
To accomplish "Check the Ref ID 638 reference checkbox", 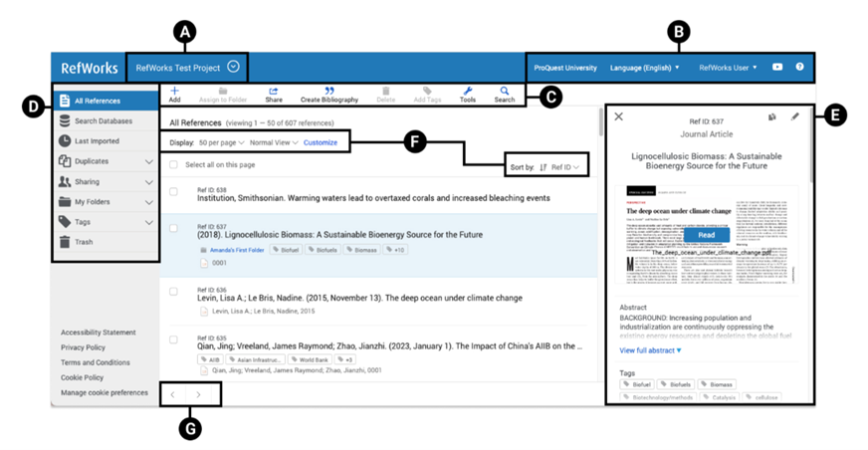I will point(173,191).
